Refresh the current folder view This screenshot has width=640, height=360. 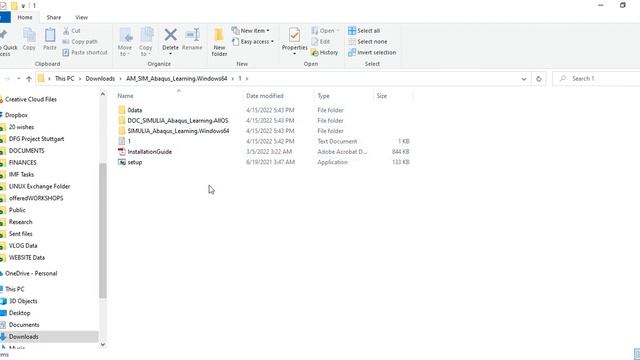(539, 78)
